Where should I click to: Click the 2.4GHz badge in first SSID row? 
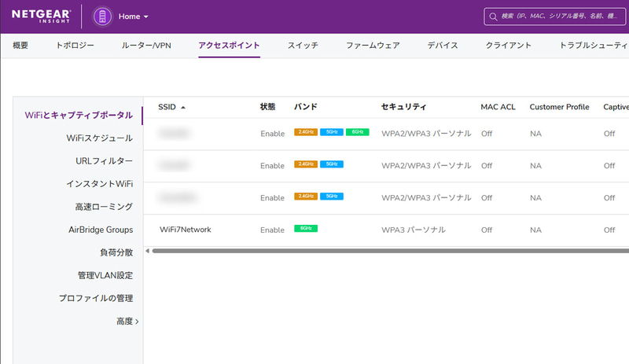click(306, 132)
